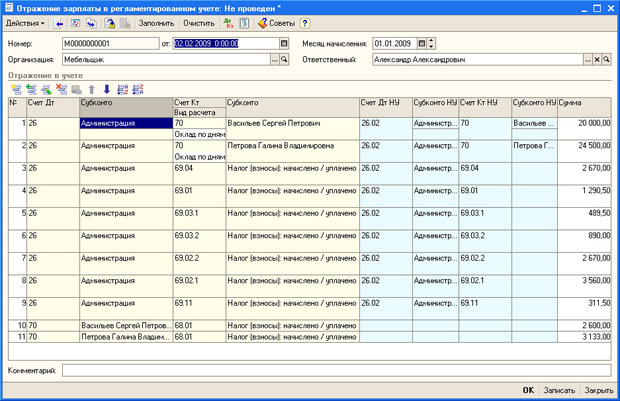Click the document with padlock icon
The image size is (620, 401).
(x=110, y=24)
